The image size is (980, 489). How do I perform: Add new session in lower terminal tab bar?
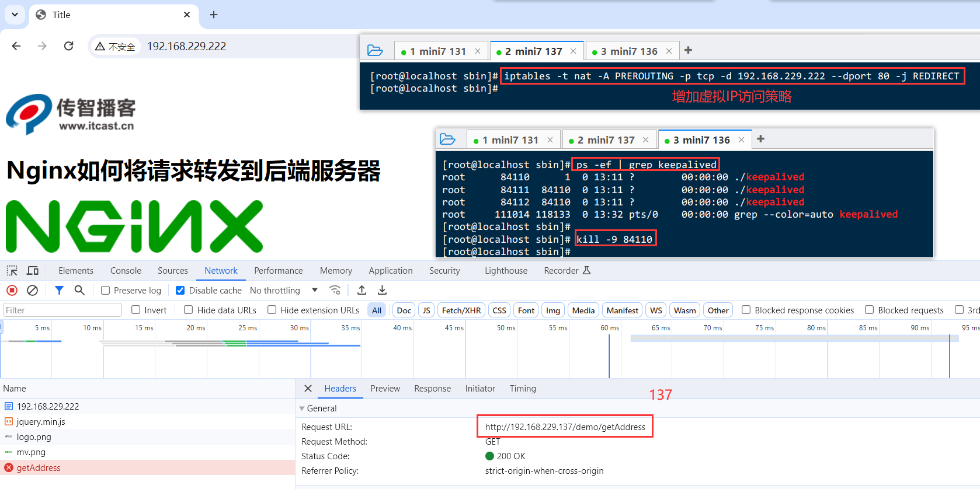(760, 139)
